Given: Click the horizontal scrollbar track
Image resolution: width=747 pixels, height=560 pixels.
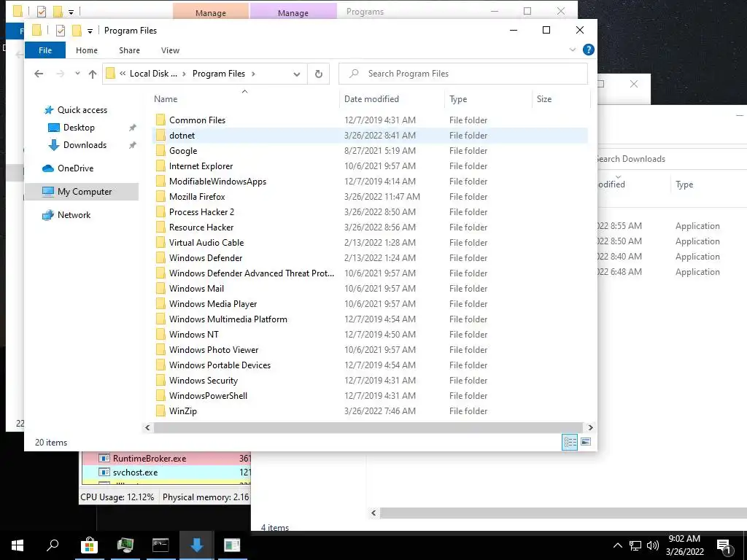Looking at the screenshot, I should click(368, 427).
